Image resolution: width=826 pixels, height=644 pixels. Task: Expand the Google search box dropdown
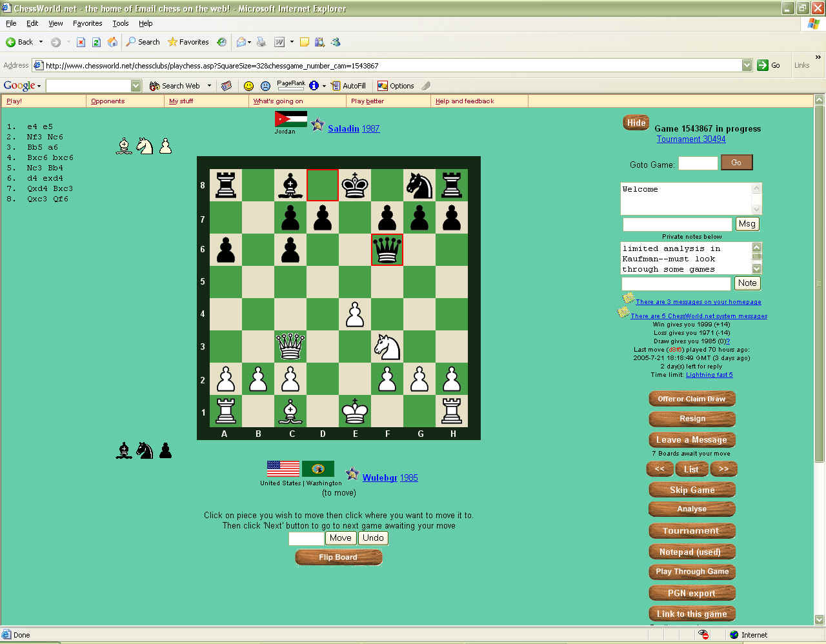(x=136, y=86)
